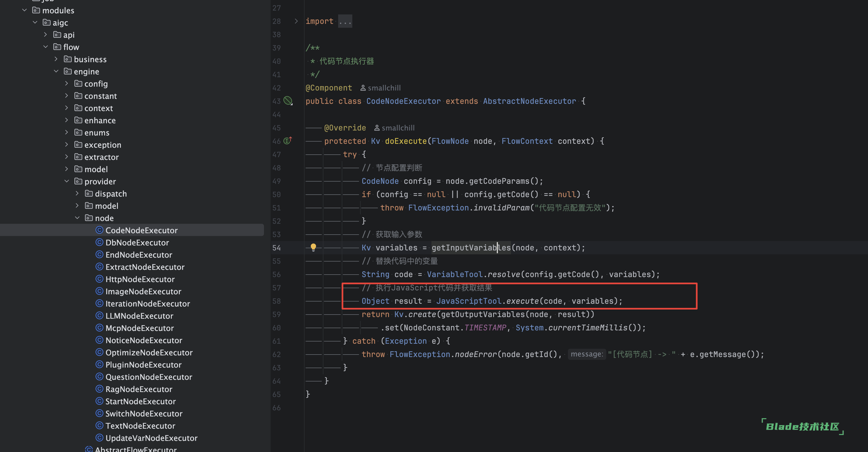Click the yellow lightbulb quick-fix icon
This screenshot has width=868, height=452.
point(313,247)
